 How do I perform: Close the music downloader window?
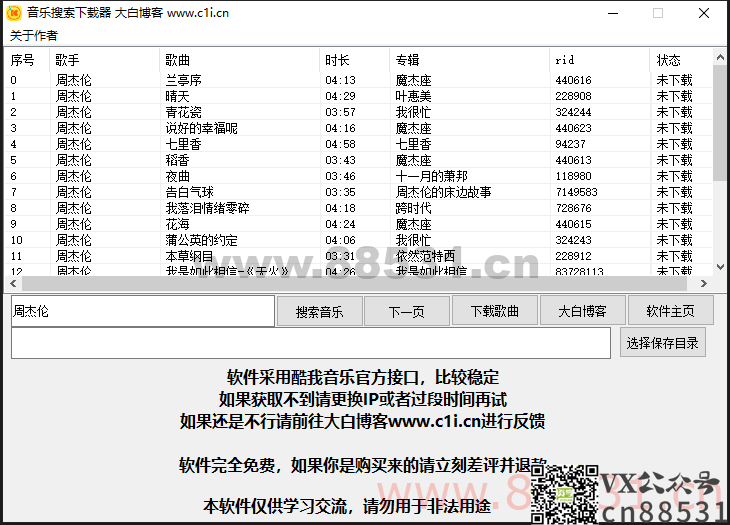(x=704, y=13)
